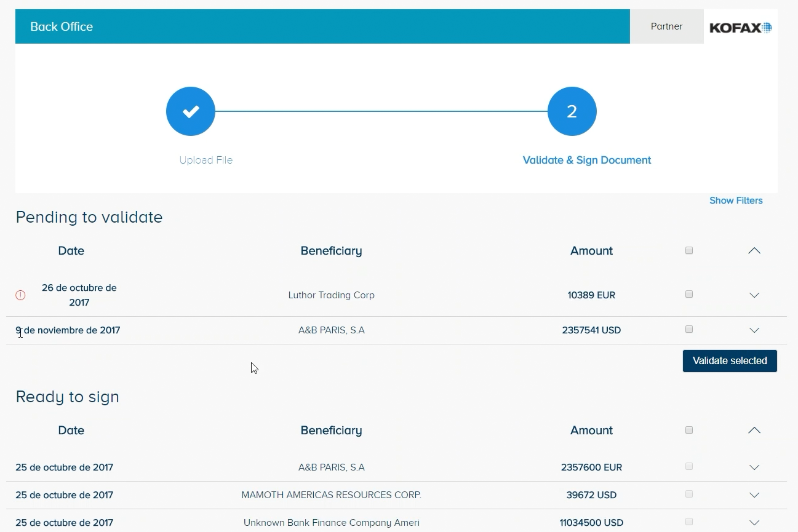Click the KOFAX logo
The height and width of the screenshot is (532, 798).
[x=740, y=26]
